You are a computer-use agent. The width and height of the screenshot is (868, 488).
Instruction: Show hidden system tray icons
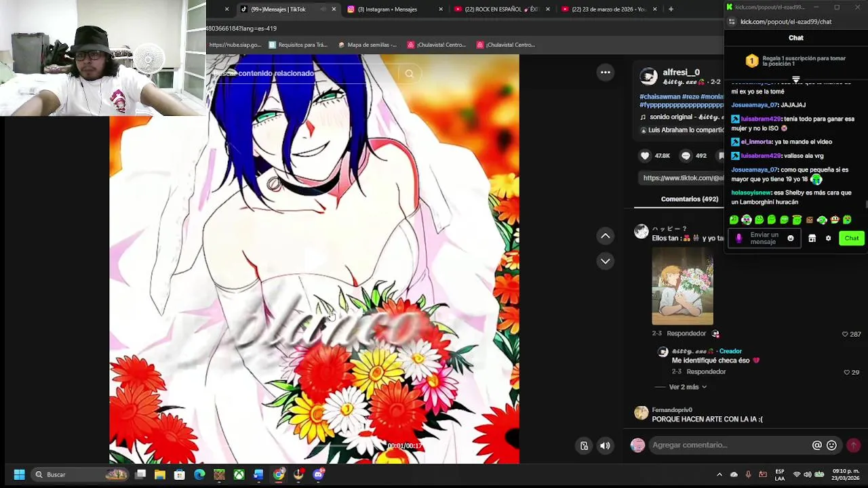coord(719,474)
